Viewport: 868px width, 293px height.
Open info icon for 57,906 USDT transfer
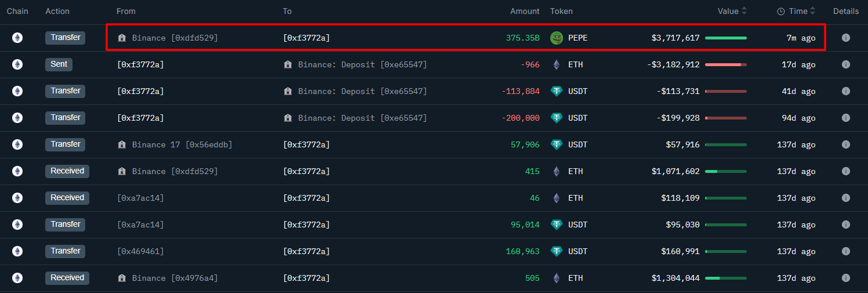tap(845, 144)
